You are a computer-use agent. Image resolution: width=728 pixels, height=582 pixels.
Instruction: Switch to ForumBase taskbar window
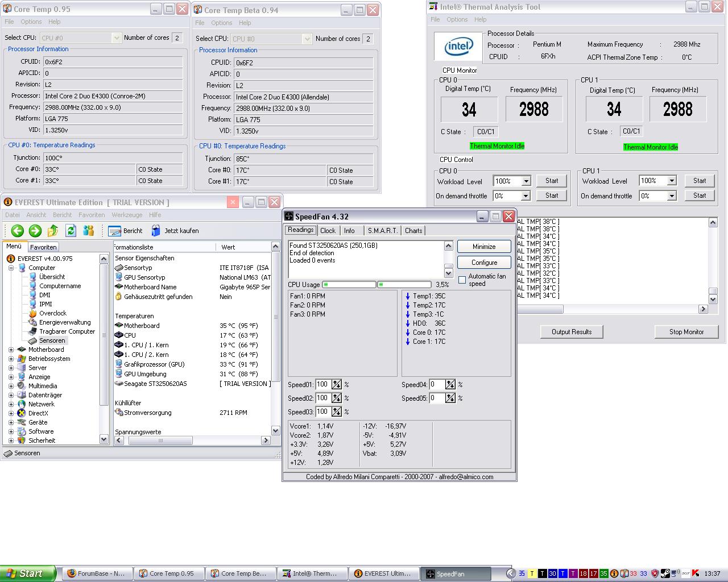point(97,573)
